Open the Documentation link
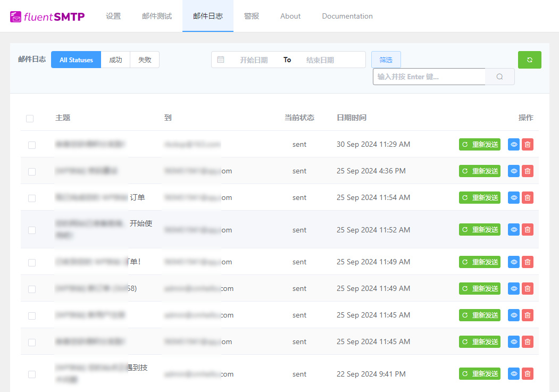This screenshot has width=559, height=392. pyautogui.click(x=347, y=16)
